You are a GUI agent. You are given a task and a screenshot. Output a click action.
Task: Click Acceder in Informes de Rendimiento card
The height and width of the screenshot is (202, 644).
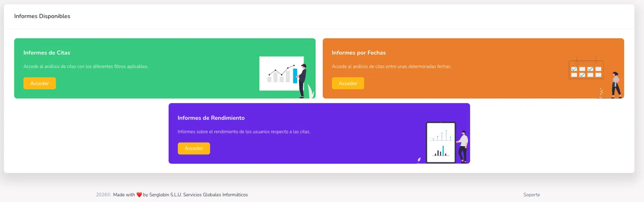pyautogui.click(x=194, y=149)
